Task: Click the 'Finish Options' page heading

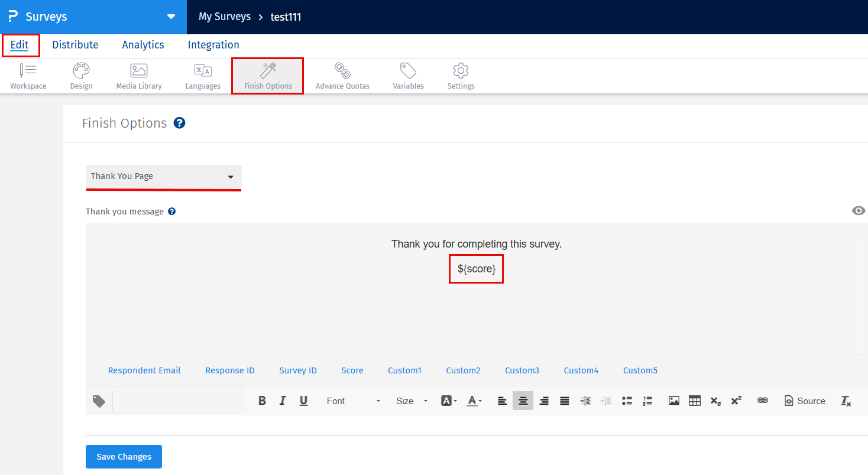Action: click(125, 123)
